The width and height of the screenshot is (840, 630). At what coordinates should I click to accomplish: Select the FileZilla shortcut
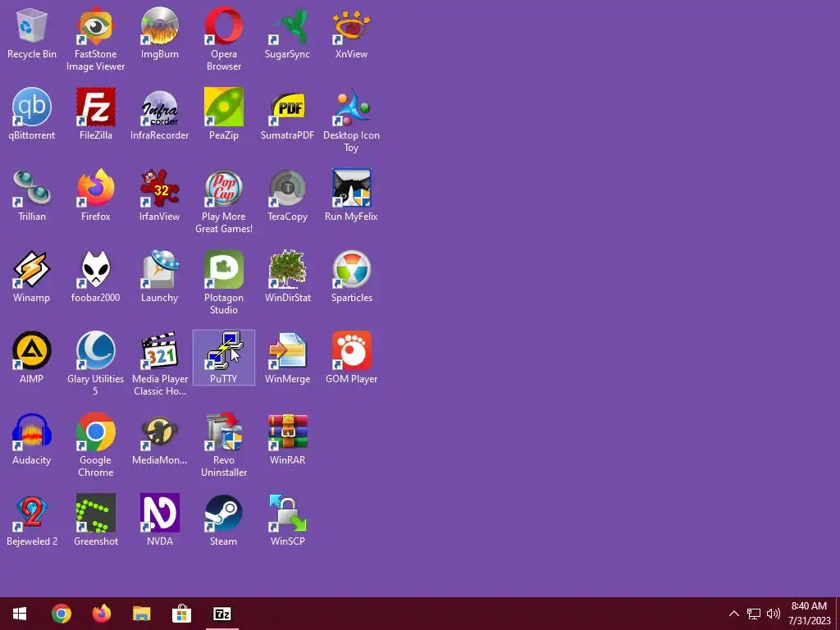coord(95,115)
